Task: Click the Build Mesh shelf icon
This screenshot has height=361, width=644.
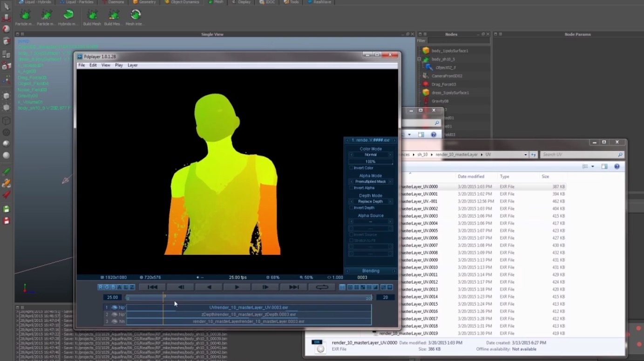Action: 92,14
